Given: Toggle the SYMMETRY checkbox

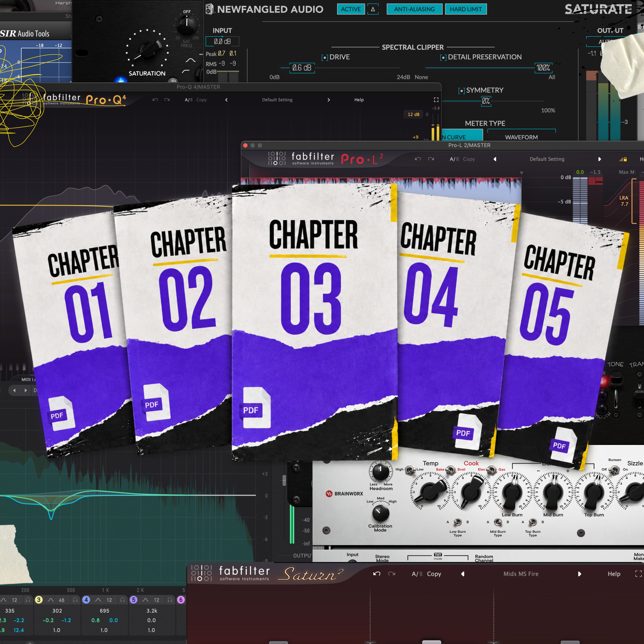Looking at the screenshot, I should point(461,91).
